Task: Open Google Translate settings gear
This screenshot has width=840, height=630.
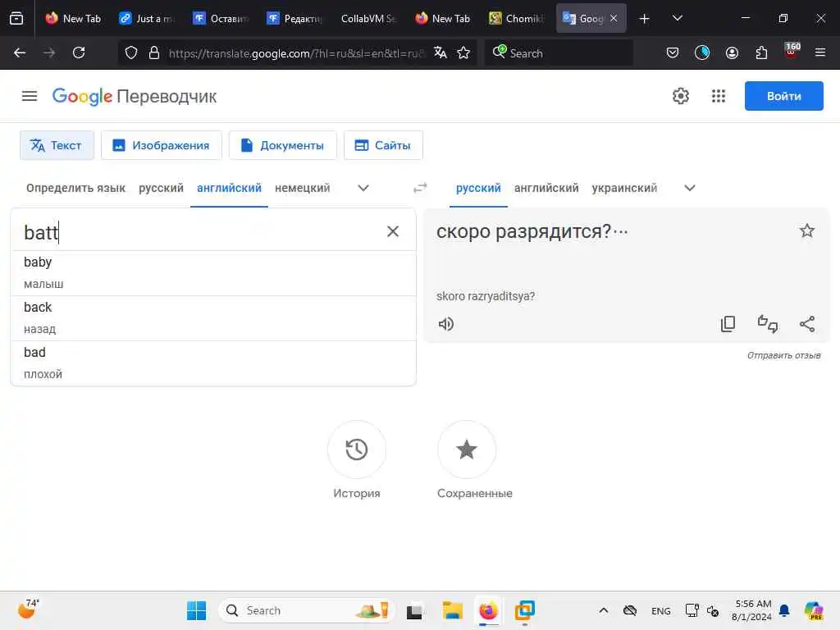Action: [x=680, y=96]
